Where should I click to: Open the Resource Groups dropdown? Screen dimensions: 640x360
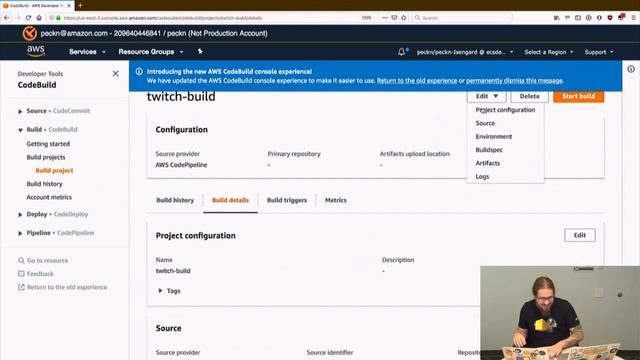151,52
